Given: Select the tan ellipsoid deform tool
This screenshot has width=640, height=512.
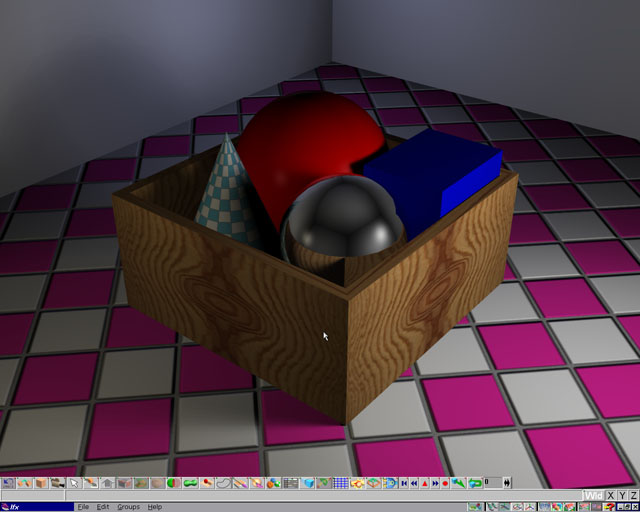Looking at the screenshot, I should [158, 483].
